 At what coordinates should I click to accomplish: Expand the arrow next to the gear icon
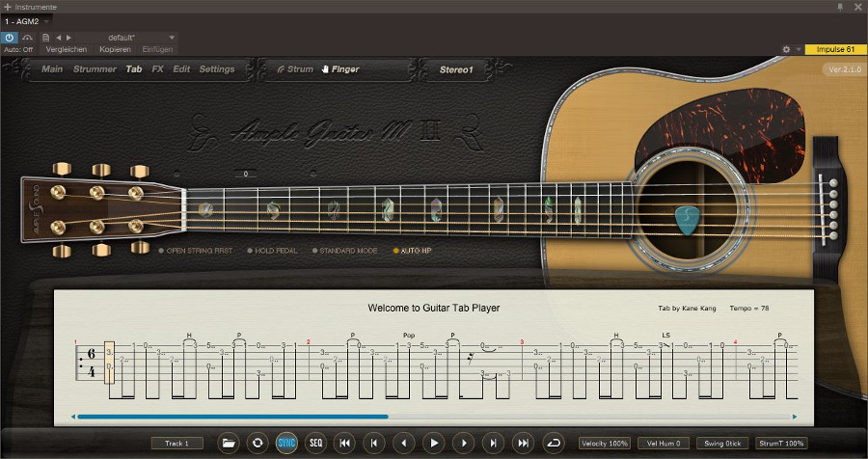point(799,49)
